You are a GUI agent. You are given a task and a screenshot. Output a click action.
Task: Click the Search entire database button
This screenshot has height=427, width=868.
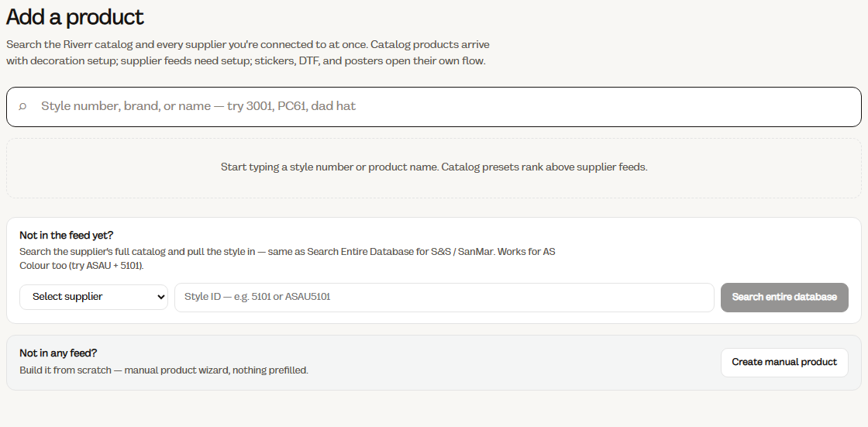pyautogui.click(x=784, y=298)
